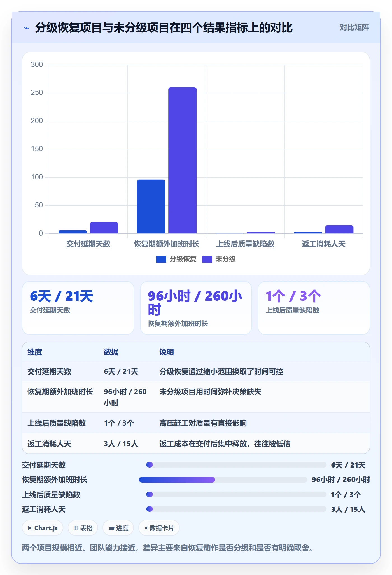
Task: Select table cell 分级恢复通过缩小范围换取了时间可控
Action: [221, 371]
